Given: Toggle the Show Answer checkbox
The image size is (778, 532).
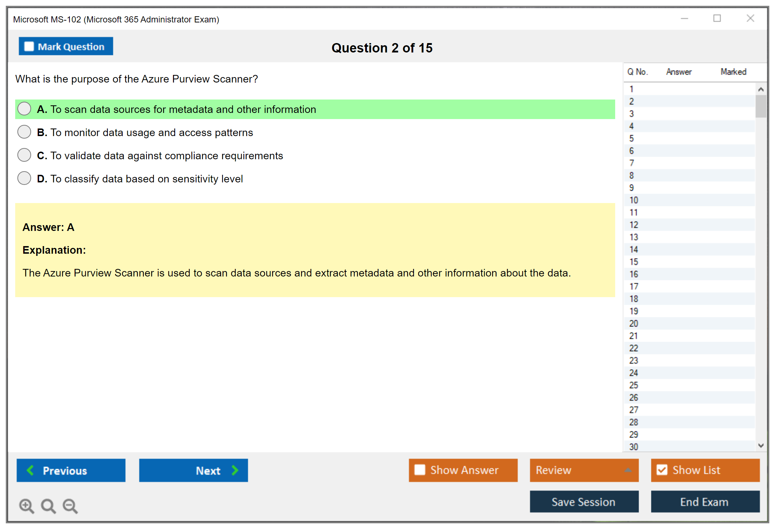Looking at the screenshot, I should (x=420, y=470).
